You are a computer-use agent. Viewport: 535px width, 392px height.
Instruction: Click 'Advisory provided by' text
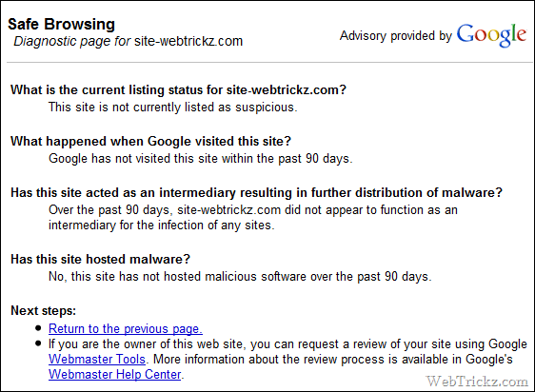tap(396, 35)
